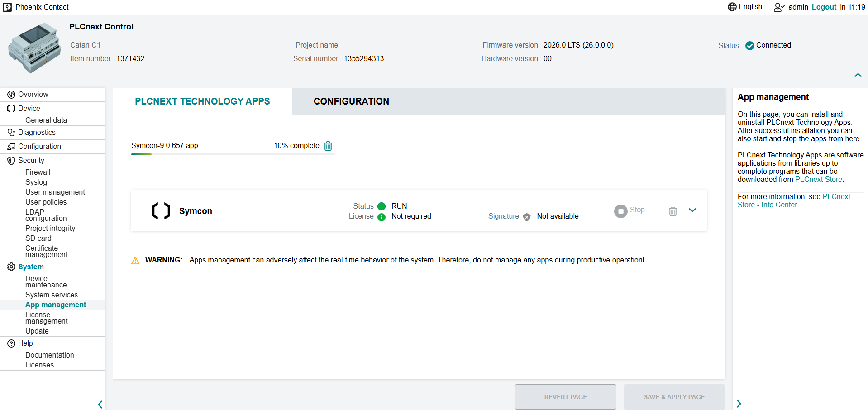This screenshot has height=410, width=868.
Task: Open the PLCnext Store link
Action: coord(819,179)
